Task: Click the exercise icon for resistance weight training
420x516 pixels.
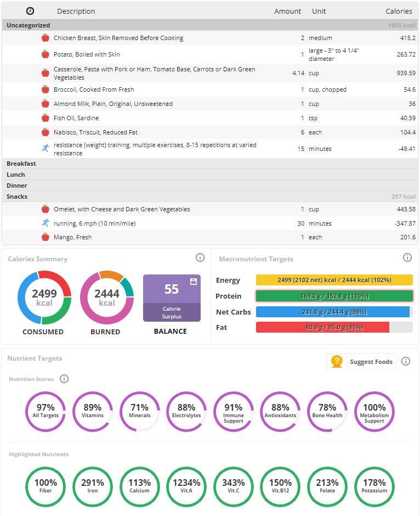Action: point(46,148)
